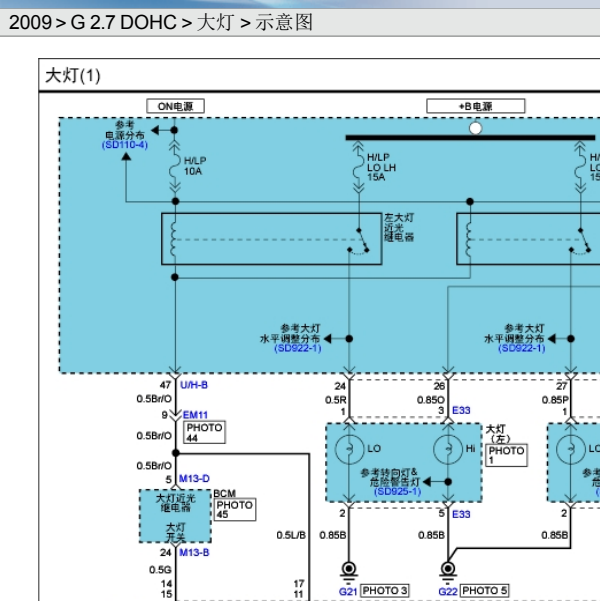
Task: Click the 大灯近光继电器 text inside BCM box
Action: tap(176, 503)
